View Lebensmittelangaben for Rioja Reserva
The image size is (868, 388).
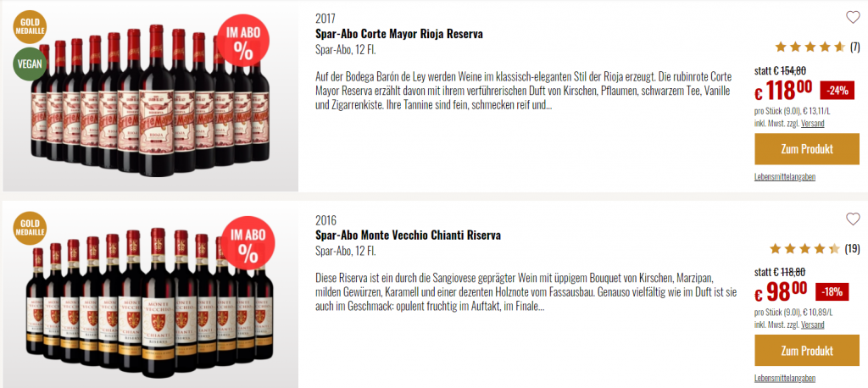(784, 176)
